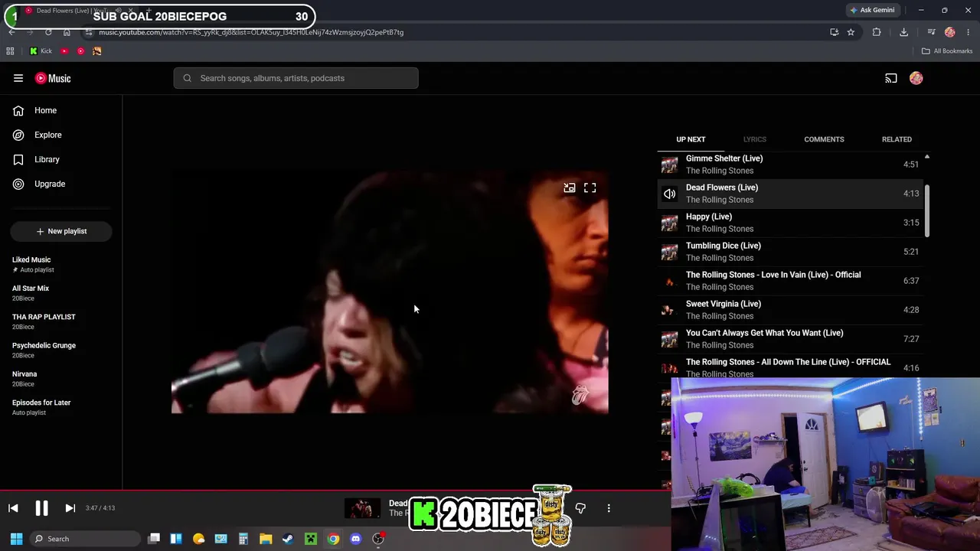This screenshot has width=980, height=551.
Task: Play Gimme Shelter (Live) from queue
Action: [x=791, y=165]
